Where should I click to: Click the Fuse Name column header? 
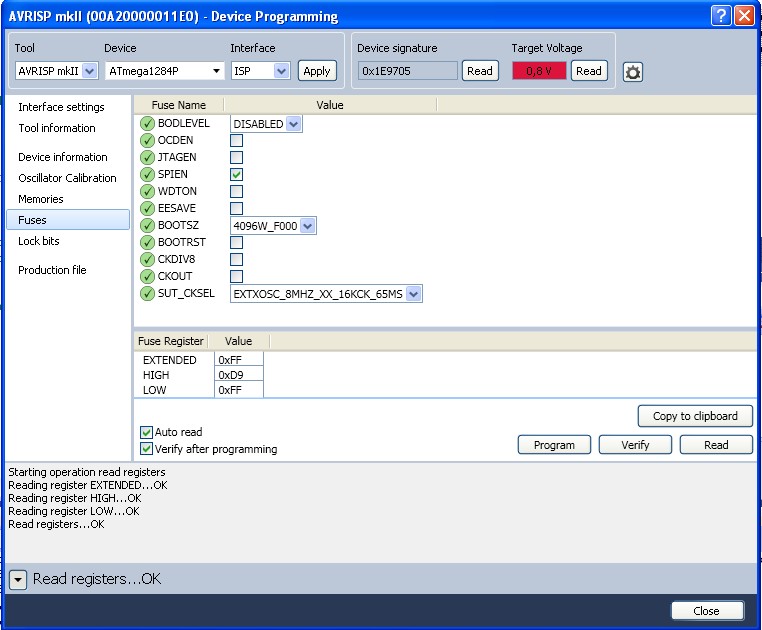click(x=179, y=105)
